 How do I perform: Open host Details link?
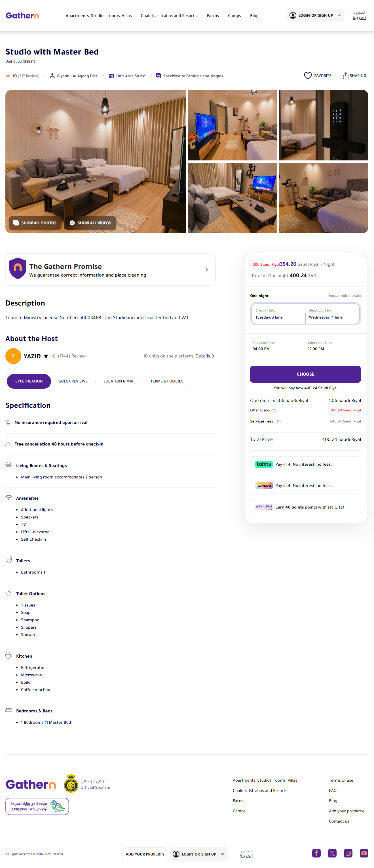(x=205, y=356)
